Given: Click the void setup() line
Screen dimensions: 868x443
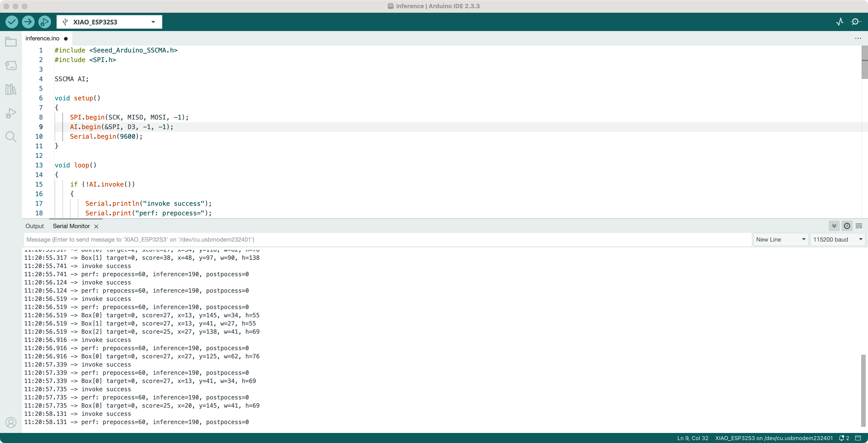Looking at the screenshot, I should (x=77, y=99).
